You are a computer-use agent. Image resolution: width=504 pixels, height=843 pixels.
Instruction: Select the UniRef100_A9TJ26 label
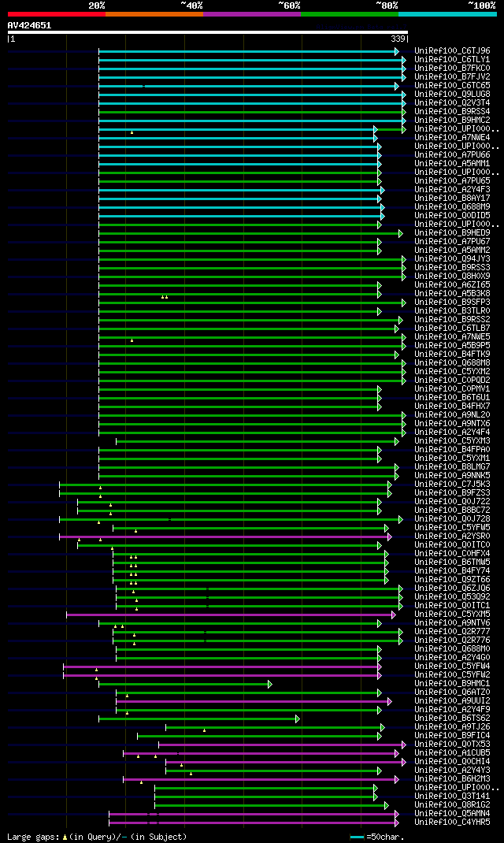click(x=452, y=727)
